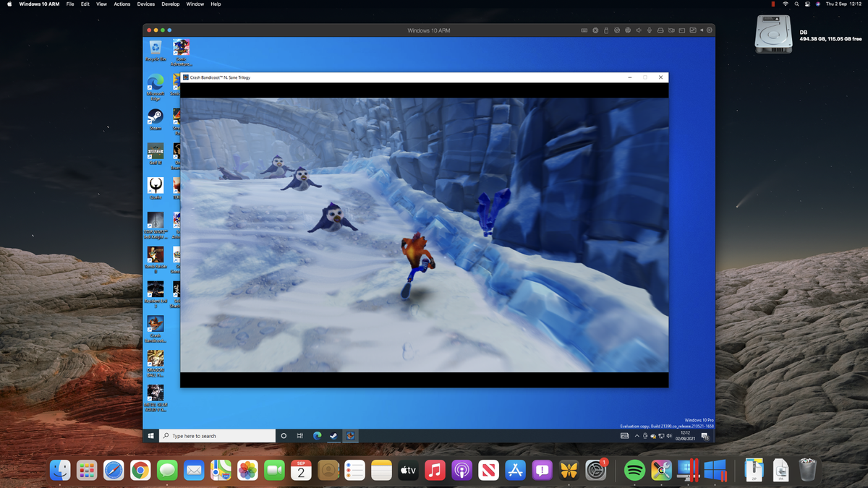This screenshot has height=488, width=868.
Task: Open Task View in the Windows taskbar
Action: pyautogui.click(x=300, y=436)
